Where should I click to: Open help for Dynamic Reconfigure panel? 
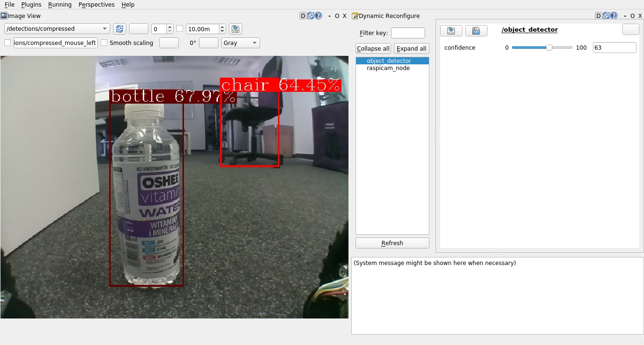614,16
